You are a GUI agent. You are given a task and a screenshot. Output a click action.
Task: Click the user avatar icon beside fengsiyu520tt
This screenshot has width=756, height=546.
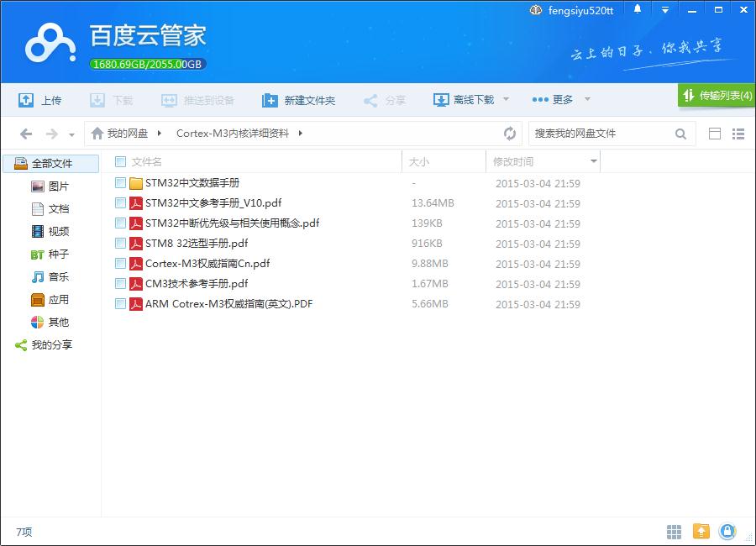click(536, 10)
